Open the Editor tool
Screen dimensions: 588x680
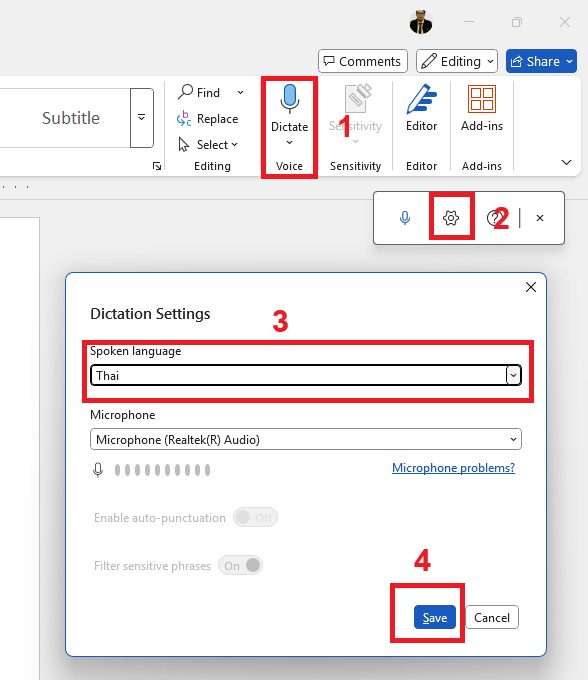click(421, 108)
